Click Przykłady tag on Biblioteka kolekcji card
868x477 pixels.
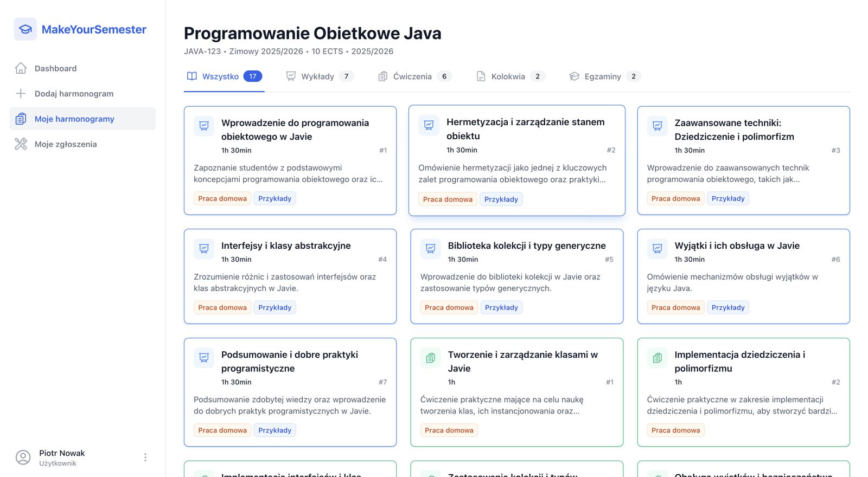click(x=501, y=308)
